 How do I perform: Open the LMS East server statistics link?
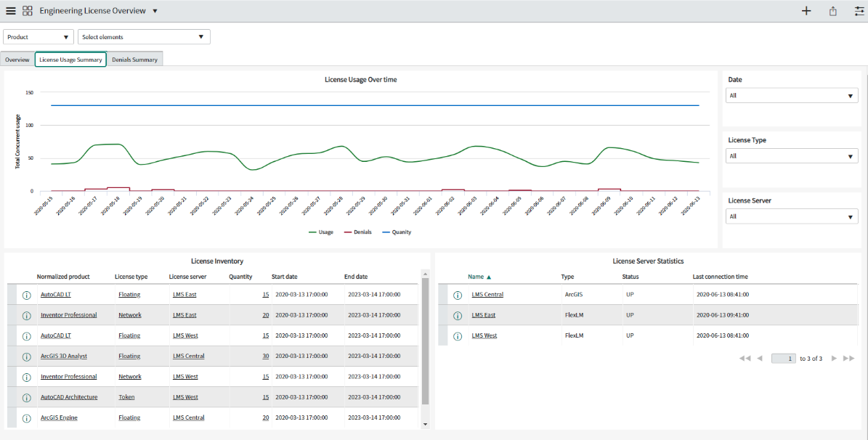click(x=484, y=315)
